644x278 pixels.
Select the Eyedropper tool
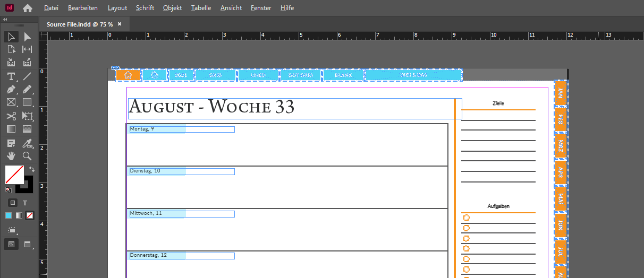pyautogui.click(x=27, y=143)
